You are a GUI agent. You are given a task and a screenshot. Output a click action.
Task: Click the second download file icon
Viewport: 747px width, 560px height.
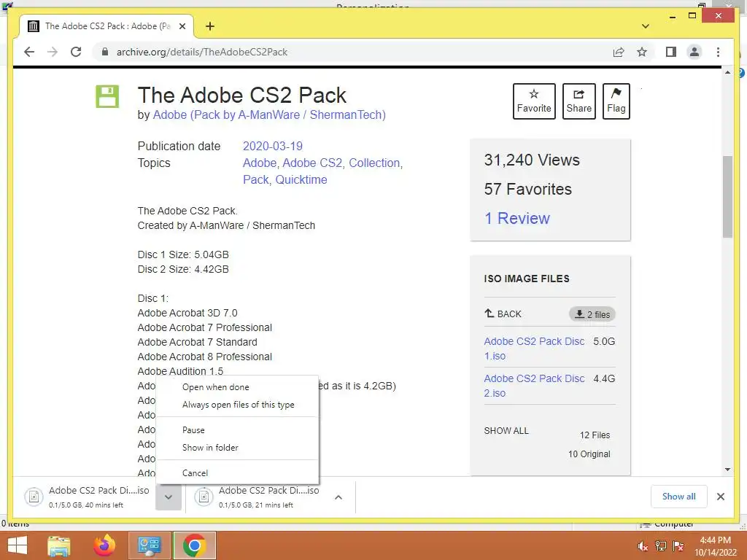(x=204, y=497)
